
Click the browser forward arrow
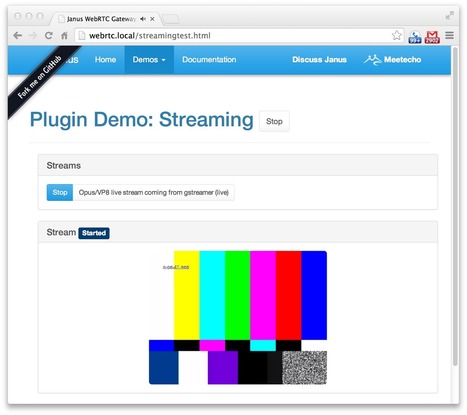pyautogui.click(x=33, y=35)
